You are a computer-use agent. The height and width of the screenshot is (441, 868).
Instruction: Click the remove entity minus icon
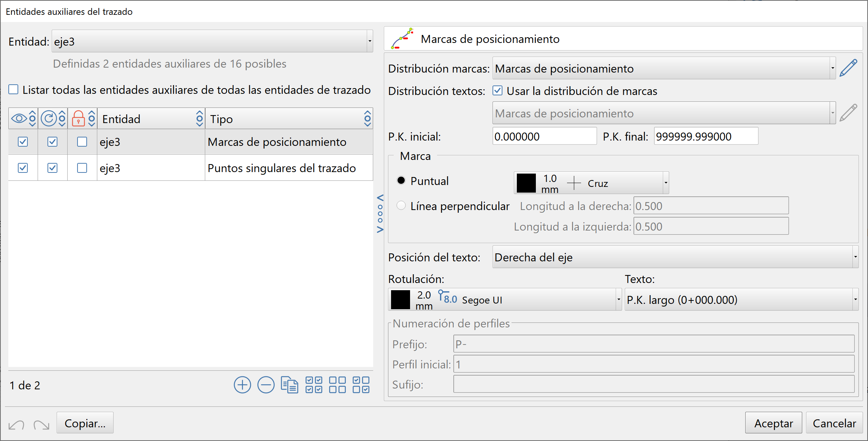[266, 385]
